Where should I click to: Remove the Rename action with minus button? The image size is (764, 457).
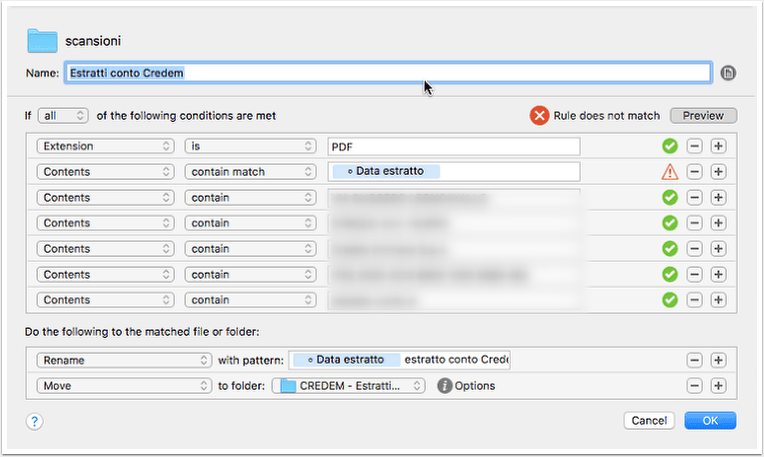pos(694,360)
